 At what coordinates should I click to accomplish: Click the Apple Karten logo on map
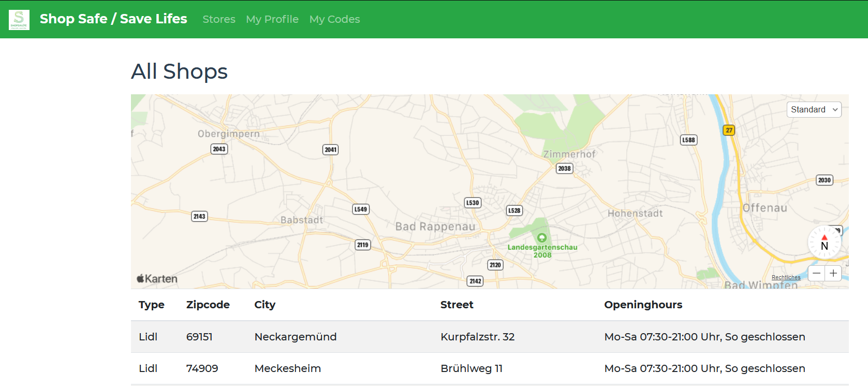(x=157, y=279)
